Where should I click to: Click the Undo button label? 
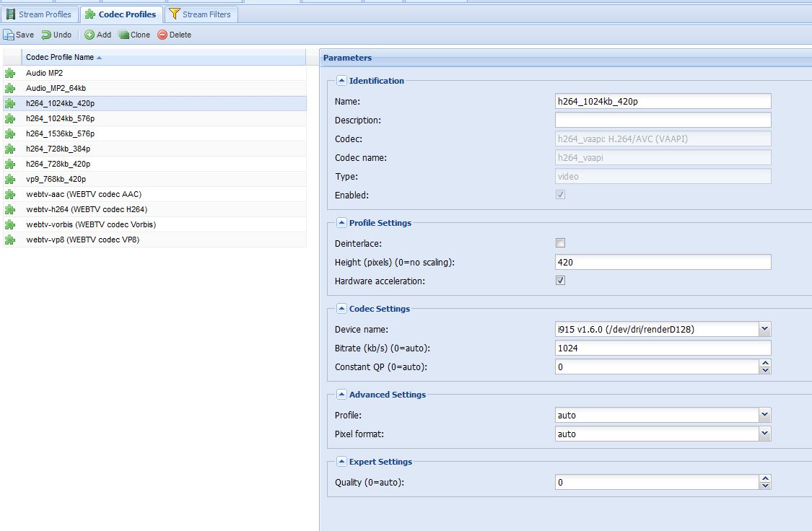click(62, 35)
